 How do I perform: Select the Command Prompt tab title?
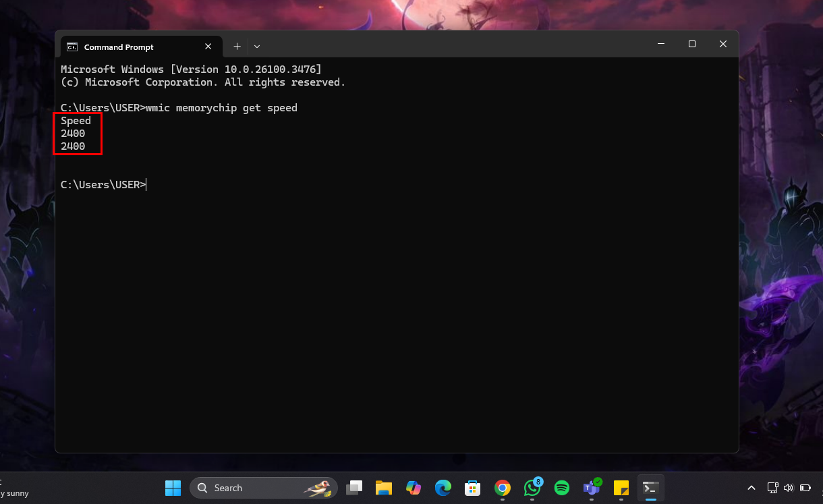(x=119, y=47)
